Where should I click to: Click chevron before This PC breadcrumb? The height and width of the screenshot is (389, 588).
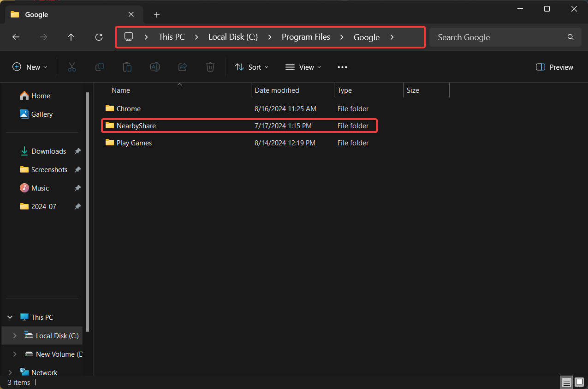[146, 37]
